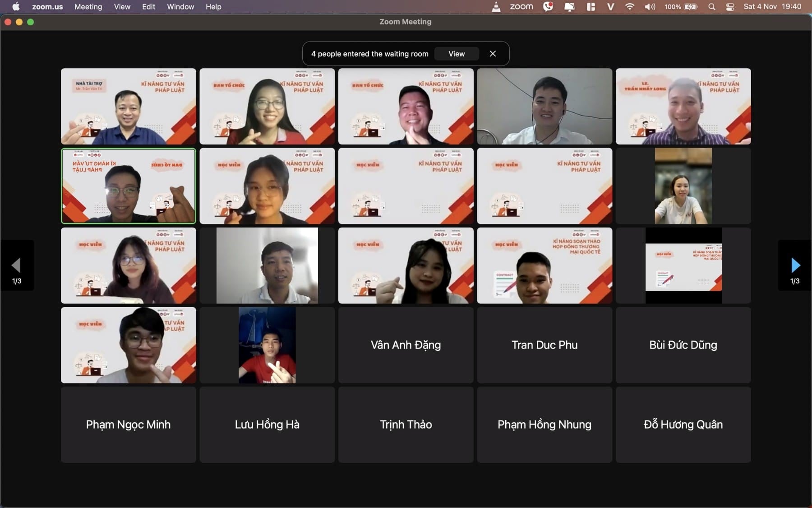Open the Wi-Fi status menu

[x=629, y=7]
